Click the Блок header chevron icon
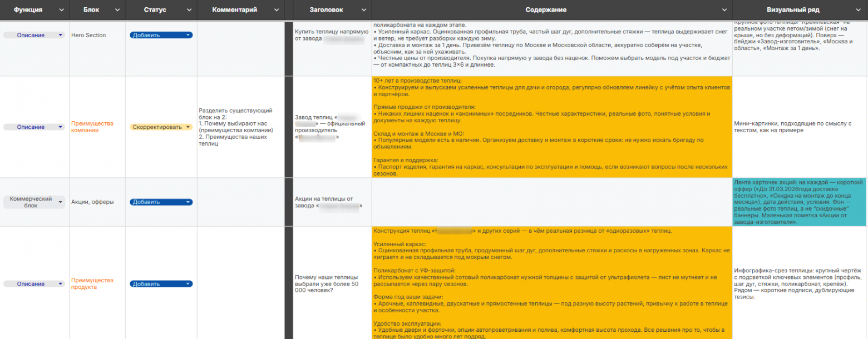The image size is (868, 339). (x=117, y=10)
